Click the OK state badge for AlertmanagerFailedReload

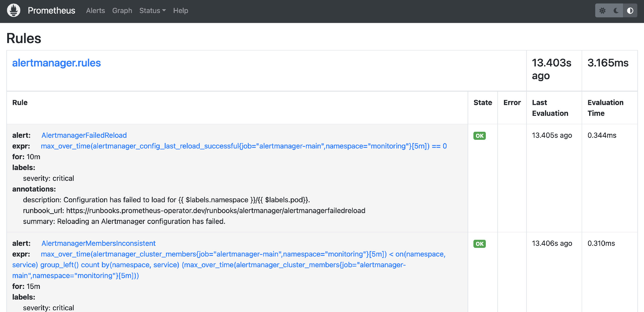[479, 136]
